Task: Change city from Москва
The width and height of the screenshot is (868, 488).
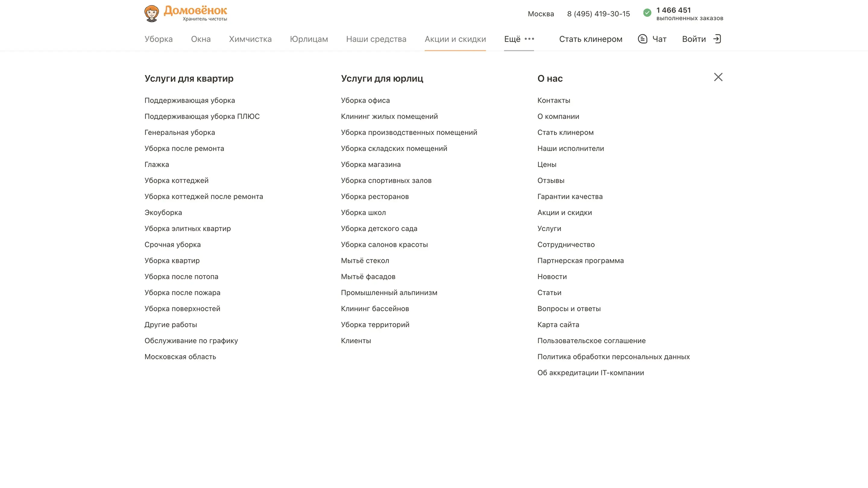Action: (540, 14)
